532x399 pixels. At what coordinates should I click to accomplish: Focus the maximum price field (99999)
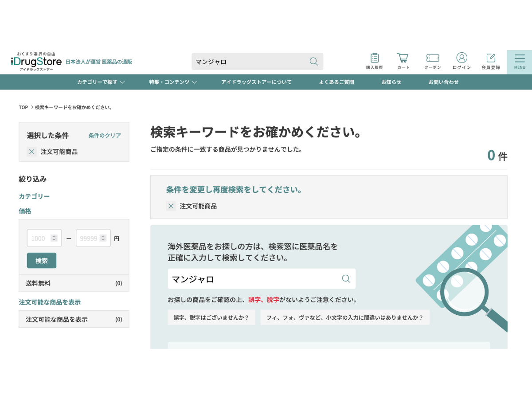pos(94,238)
